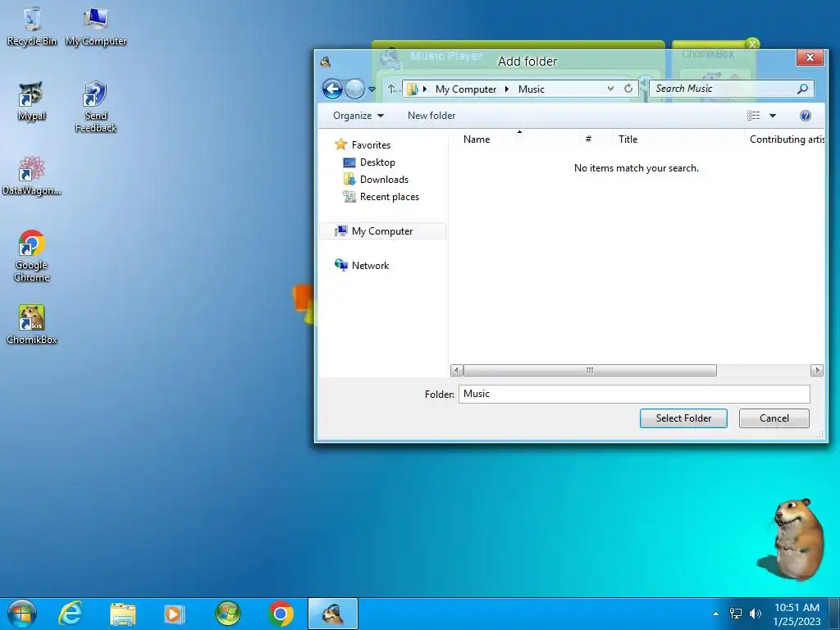Click scrollbar left arrow
This screenshot has height=630, width=840.
[456, 370]
